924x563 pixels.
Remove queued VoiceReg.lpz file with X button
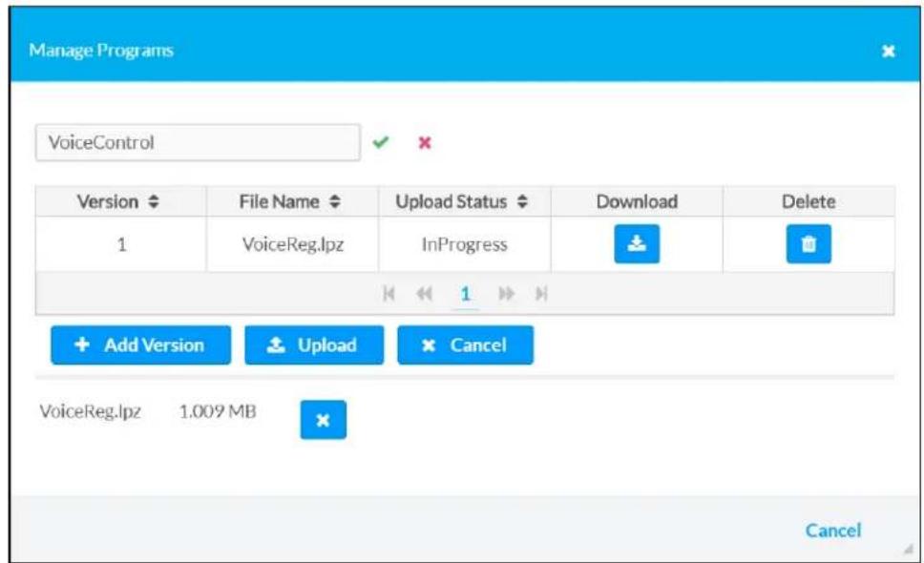323,420
